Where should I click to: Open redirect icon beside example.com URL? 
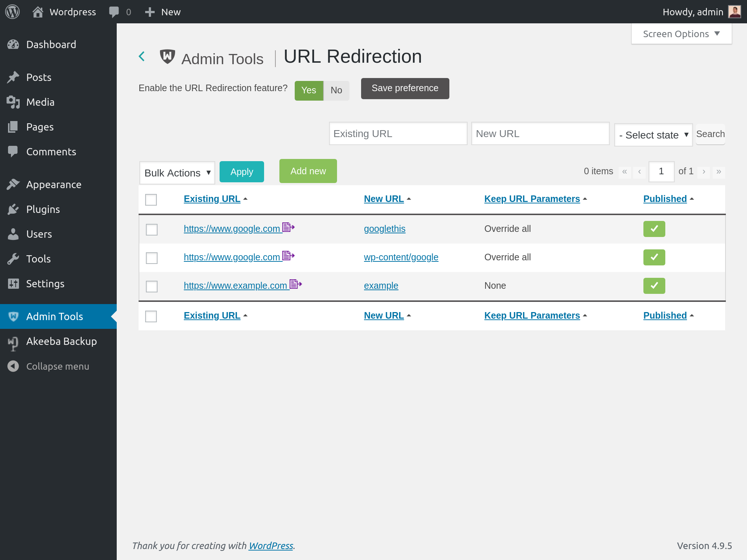296,284
